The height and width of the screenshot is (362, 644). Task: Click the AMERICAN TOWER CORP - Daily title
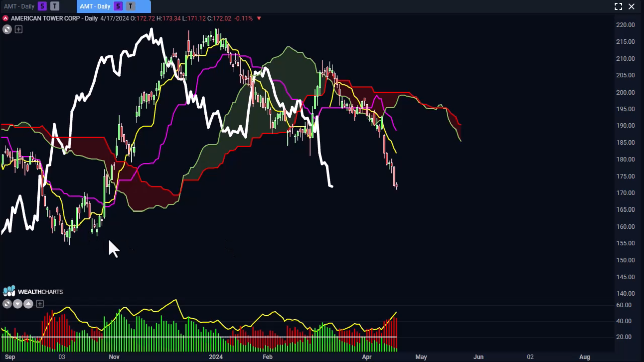click(x=54, y=18)
